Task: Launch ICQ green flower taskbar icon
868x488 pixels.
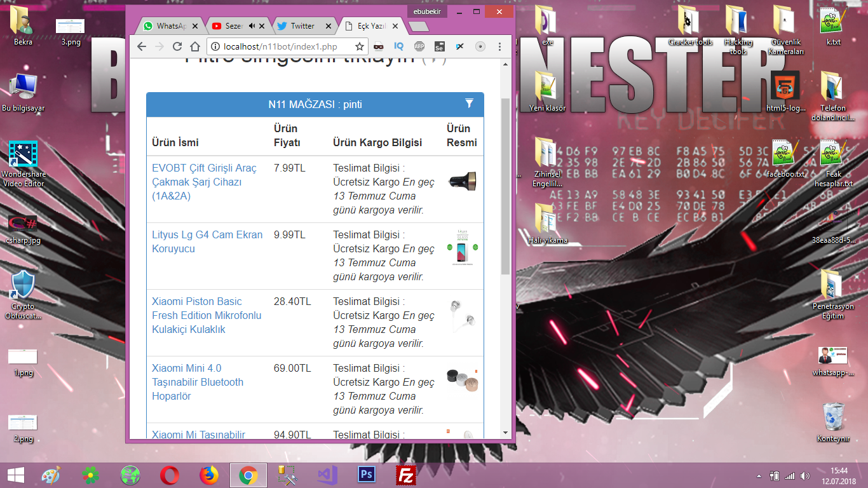Action: [x=91, y=475]
